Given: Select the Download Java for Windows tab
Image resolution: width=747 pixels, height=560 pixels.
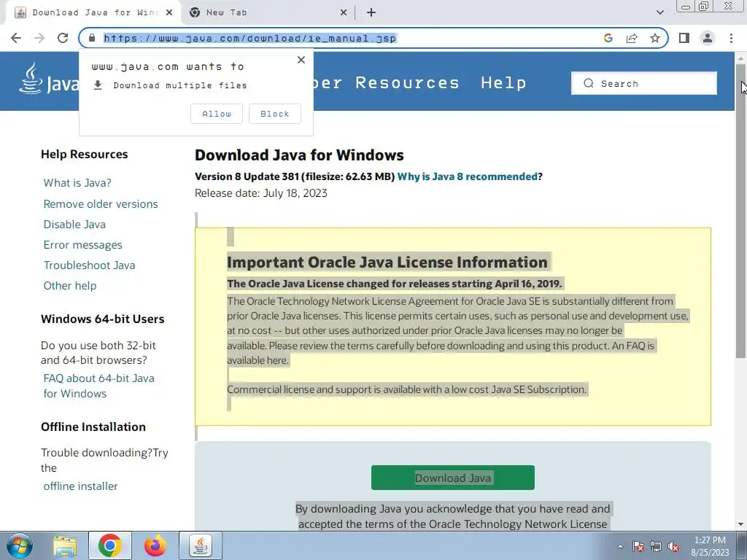Looking at the screenshot, I should pyautogui.click(x=93, y=12).
